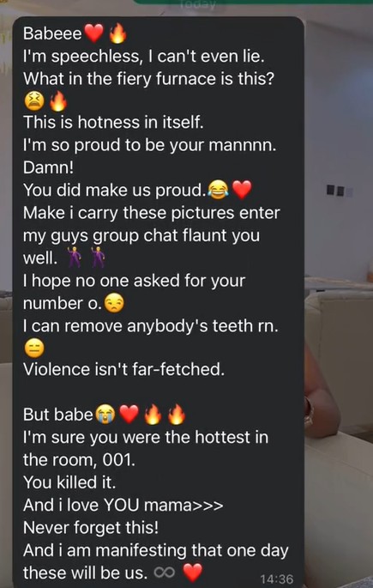Tap the red heart after the laughing emoji

click(242, 191)
